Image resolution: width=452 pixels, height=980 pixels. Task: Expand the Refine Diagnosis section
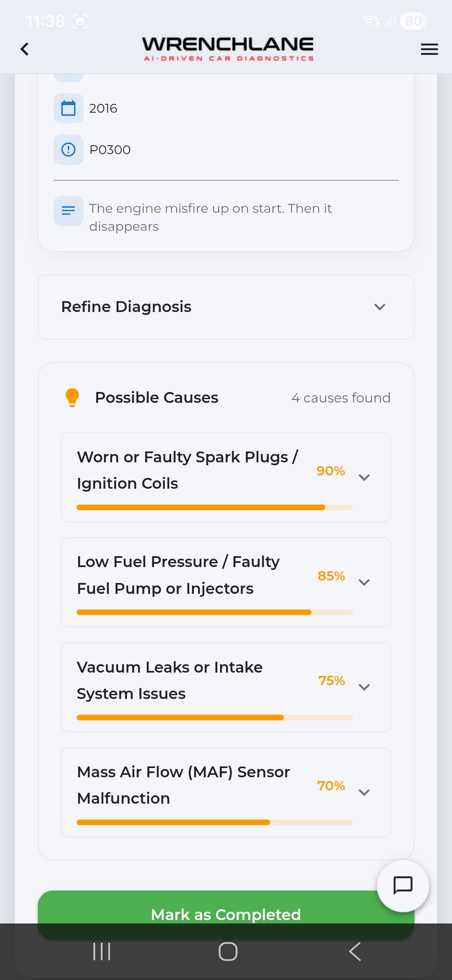tap(226, 307)
